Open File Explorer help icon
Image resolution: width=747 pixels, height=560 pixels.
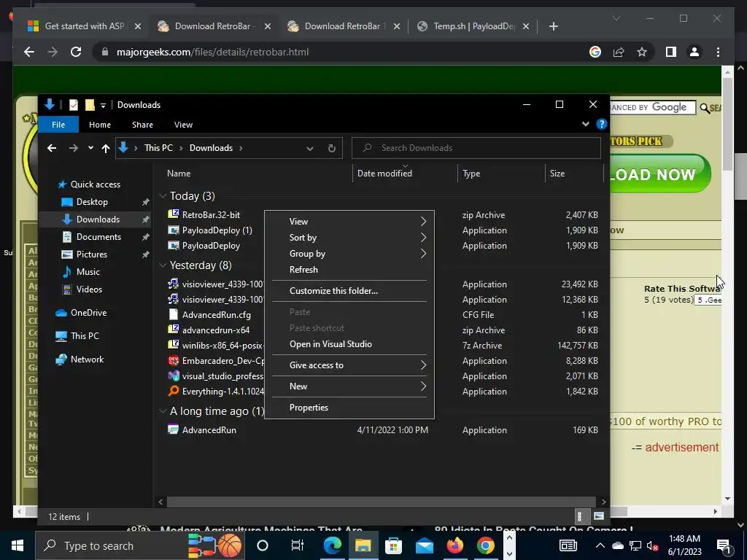602,124
